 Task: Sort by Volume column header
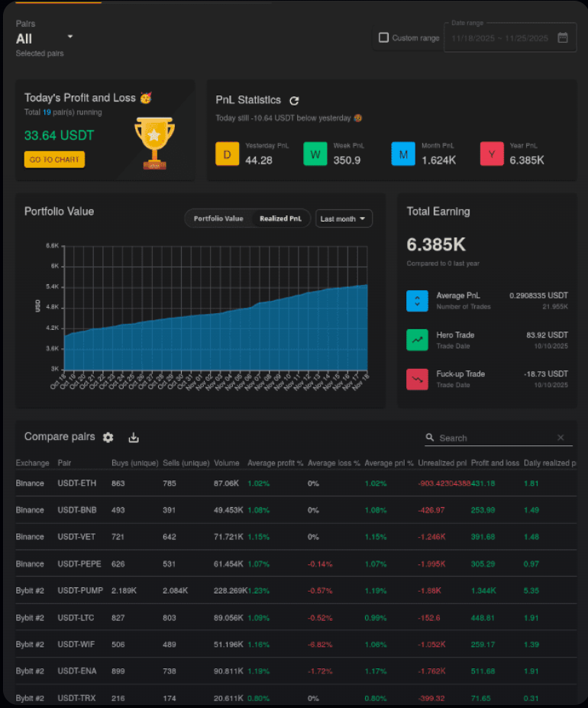[226, 463]
